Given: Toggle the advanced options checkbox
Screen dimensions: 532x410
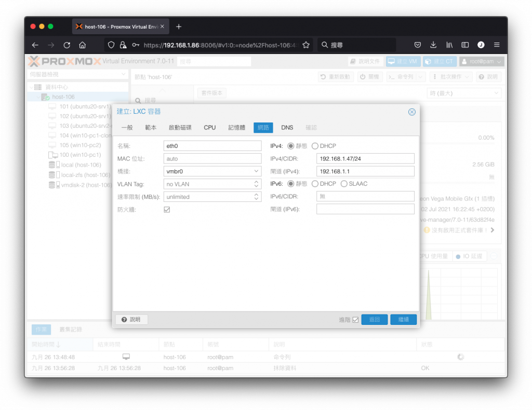Looking at the screenshot, I should tap(355, 320).
